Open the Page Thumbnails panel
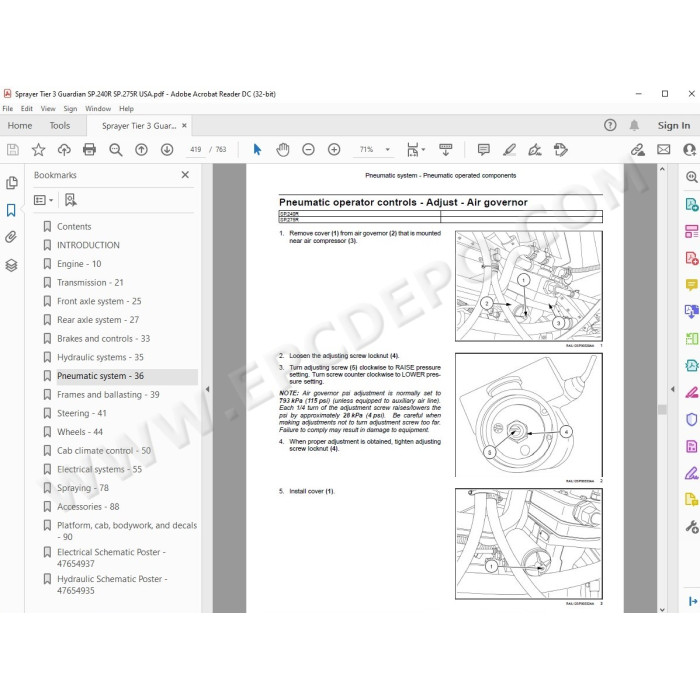Screen dimensions: 700x700 coord(11,183)
